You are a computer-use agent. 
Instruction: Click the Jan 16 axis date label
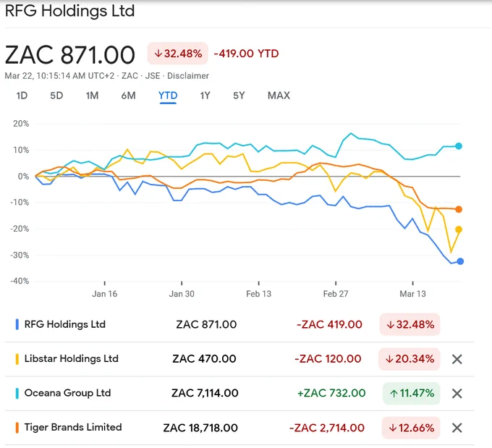[x=104, y=294]
